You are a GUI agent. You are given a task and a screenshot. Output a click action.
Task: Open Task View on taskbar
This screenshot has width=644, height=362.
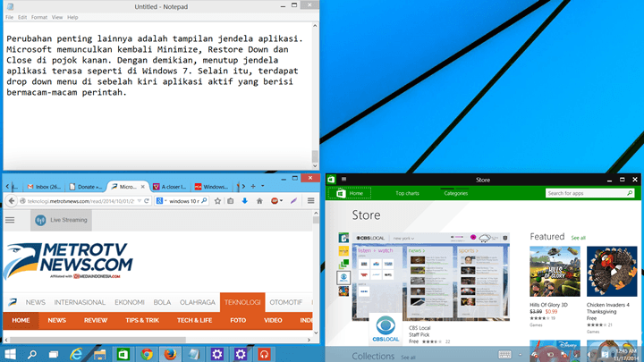tap(54, 355)
